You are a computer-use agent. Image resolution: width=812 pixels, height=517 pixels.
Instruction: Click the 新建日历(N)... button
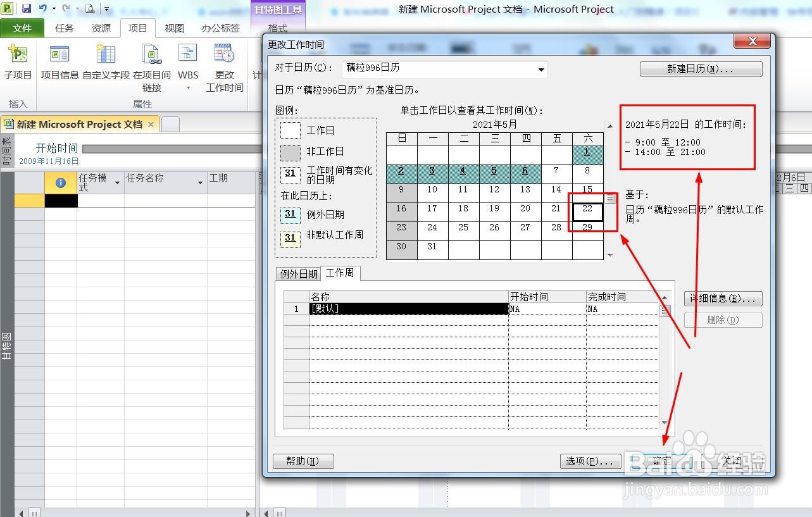click(x=701, y=69)
